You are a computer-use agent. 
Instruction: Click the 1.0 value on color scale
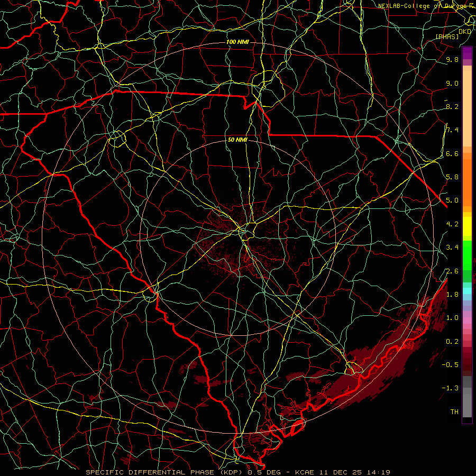[452, 318]
